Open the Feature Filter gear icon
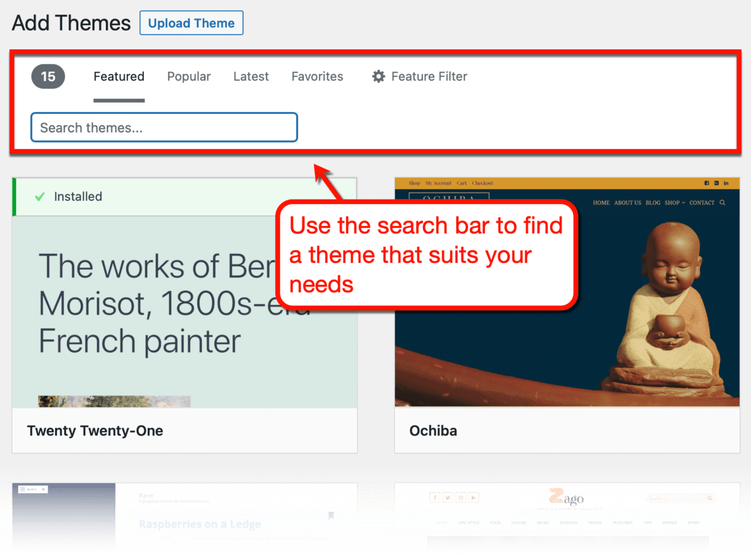The height and width of the screenshot is (560, 751). [x=379, y=76]
